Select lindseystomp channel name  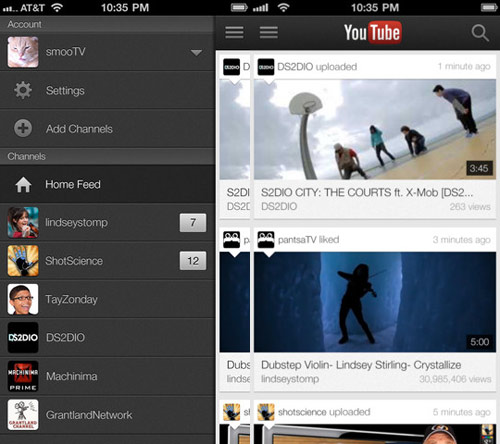coord(76,223)
